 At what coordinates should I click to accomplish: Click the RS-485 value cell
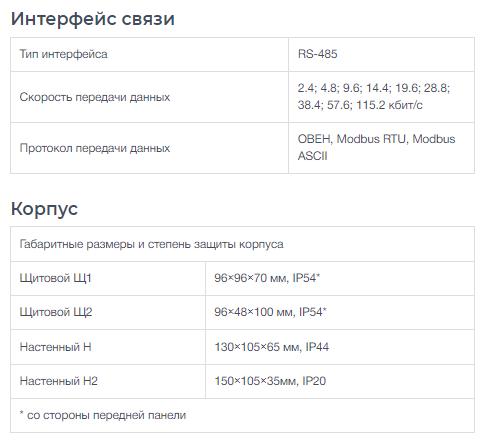[381, 54]
